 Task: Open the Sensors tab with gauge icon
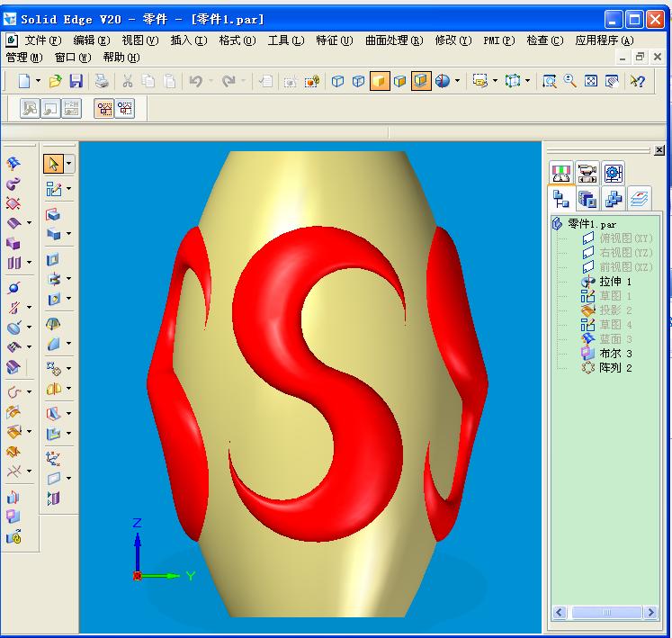pos(561,173)
